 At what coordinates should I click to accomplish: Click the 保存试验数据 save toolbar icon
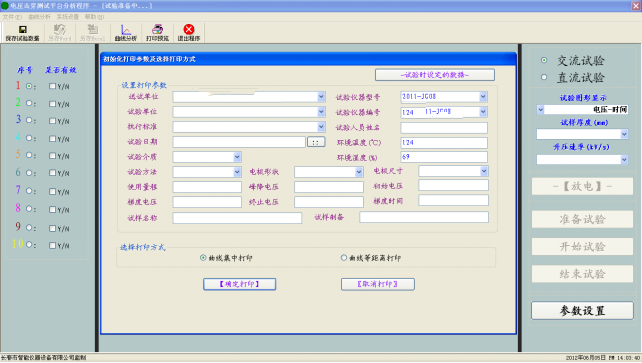(x=23, y=33)
